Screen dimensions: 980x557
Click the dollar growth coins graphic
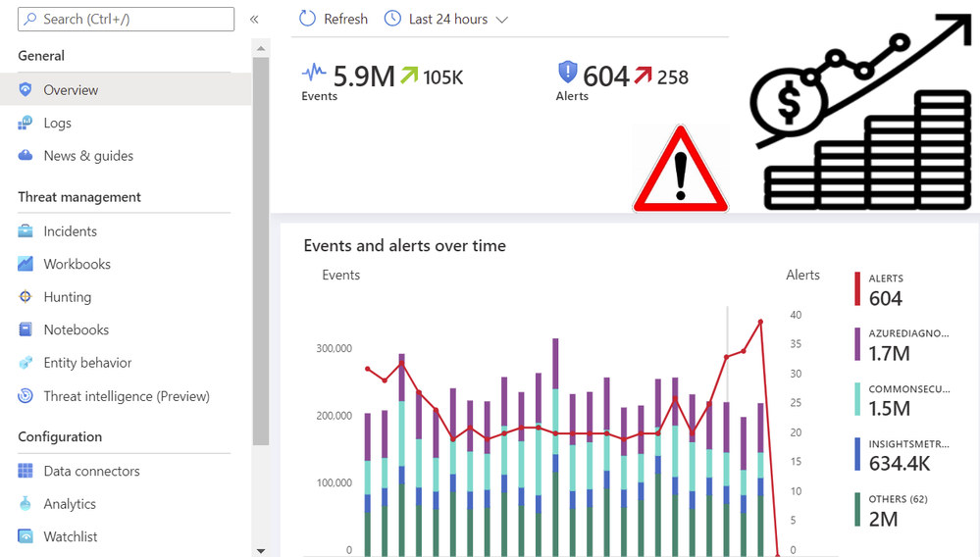tap(862, 111)
